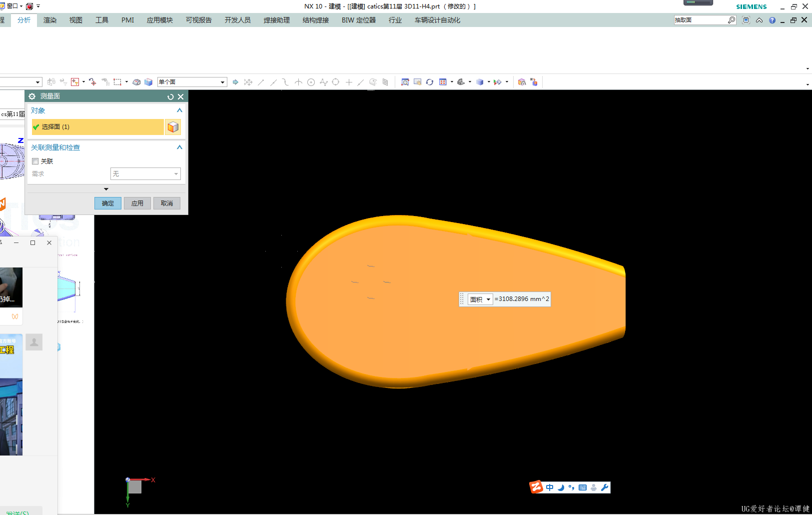Click the NX Help question mark icon

772,20
